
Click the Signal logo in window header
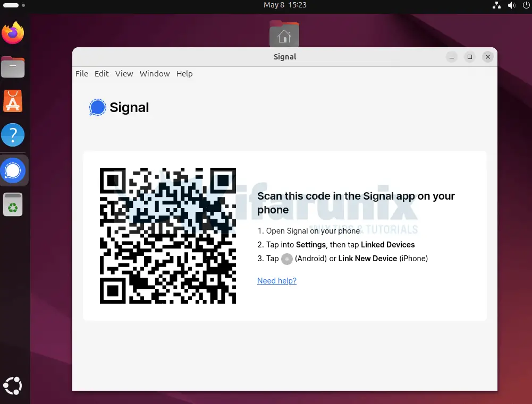98,107
